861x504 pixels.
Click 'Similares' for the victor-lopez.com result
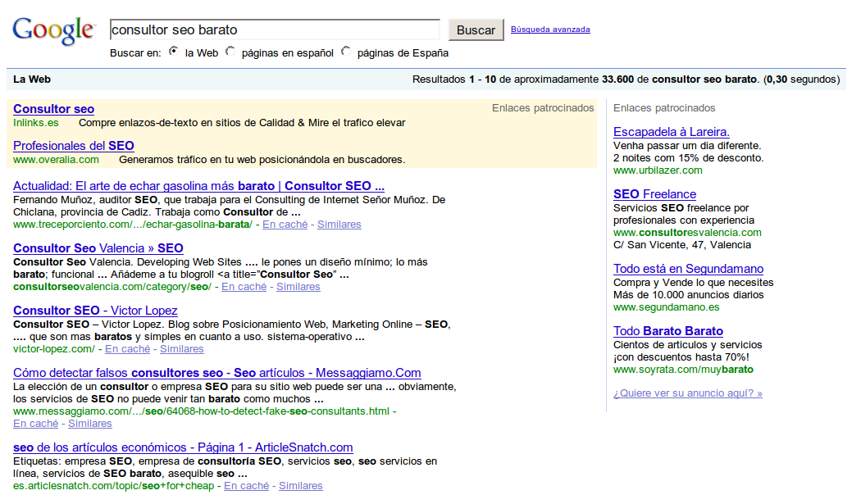click(x=181, y=349)
